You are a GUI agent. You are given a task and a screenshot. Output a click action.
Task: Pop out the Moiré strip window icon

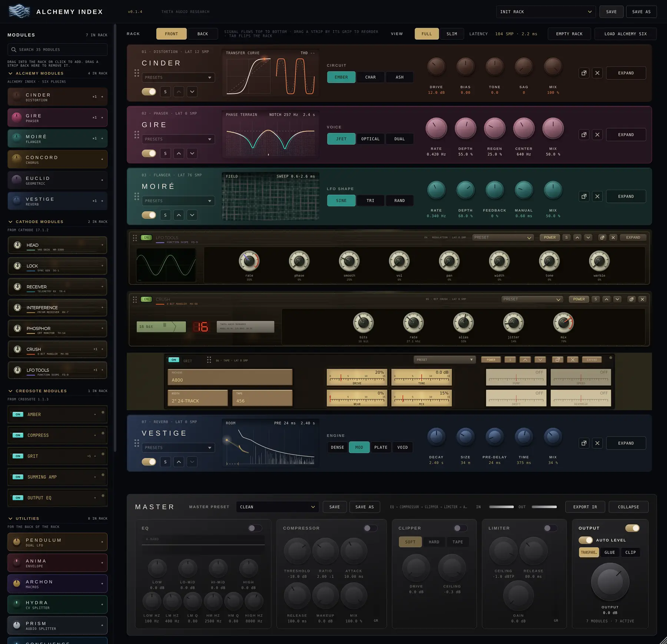tap(584, 196)
